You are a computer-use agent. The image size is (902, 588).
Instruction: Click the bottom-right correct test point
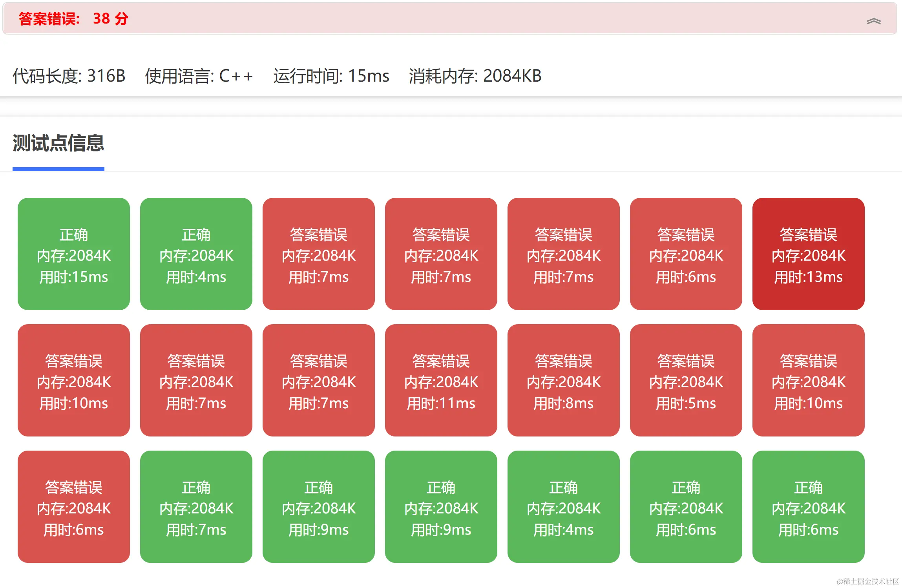point(808,507)
